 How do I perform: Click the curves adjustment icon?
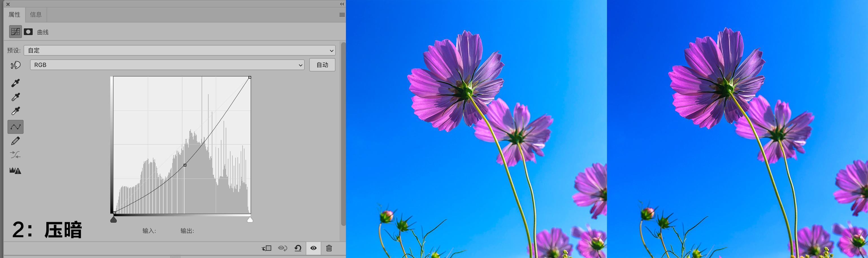click(x=16, y=32)
